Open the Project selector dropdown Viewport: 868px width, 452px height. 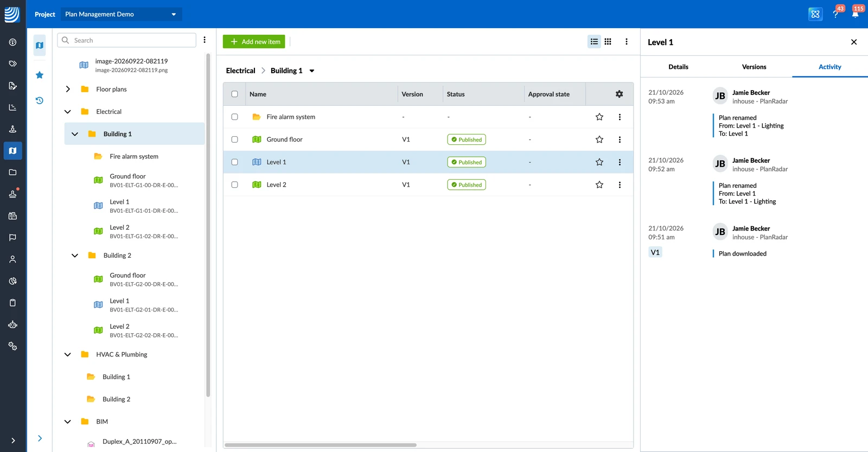(120, 14)
